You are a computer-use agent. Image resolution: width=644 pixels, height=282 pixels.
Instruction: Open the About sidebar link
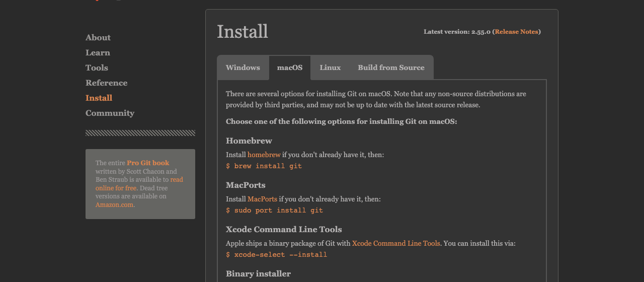[x=98, y=37]
